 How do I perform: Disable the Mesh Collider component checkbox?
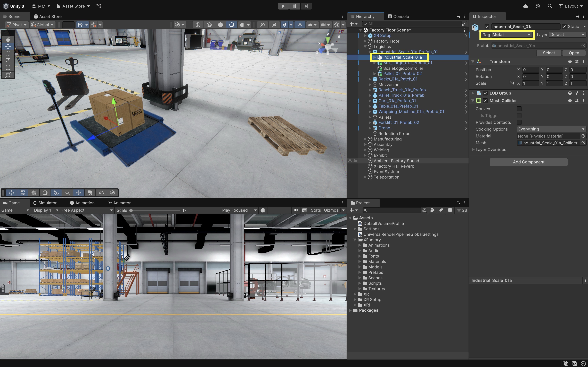[485, 101]
